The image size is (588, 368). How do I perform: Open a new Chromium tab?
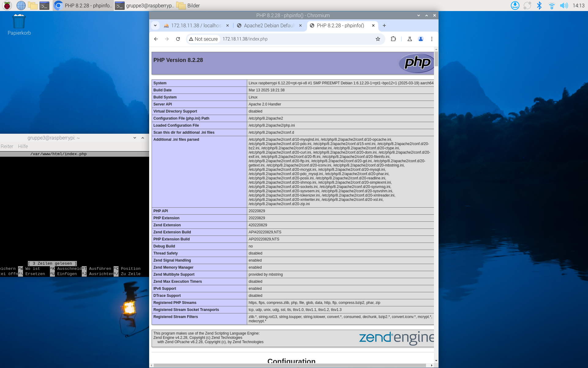tap(384, 25)
